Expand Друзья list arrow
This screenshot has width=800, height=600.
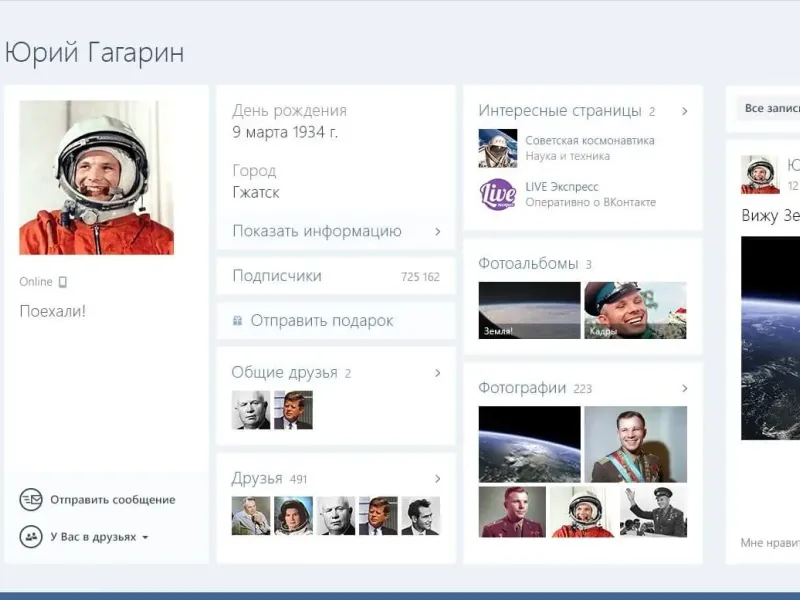438,479
